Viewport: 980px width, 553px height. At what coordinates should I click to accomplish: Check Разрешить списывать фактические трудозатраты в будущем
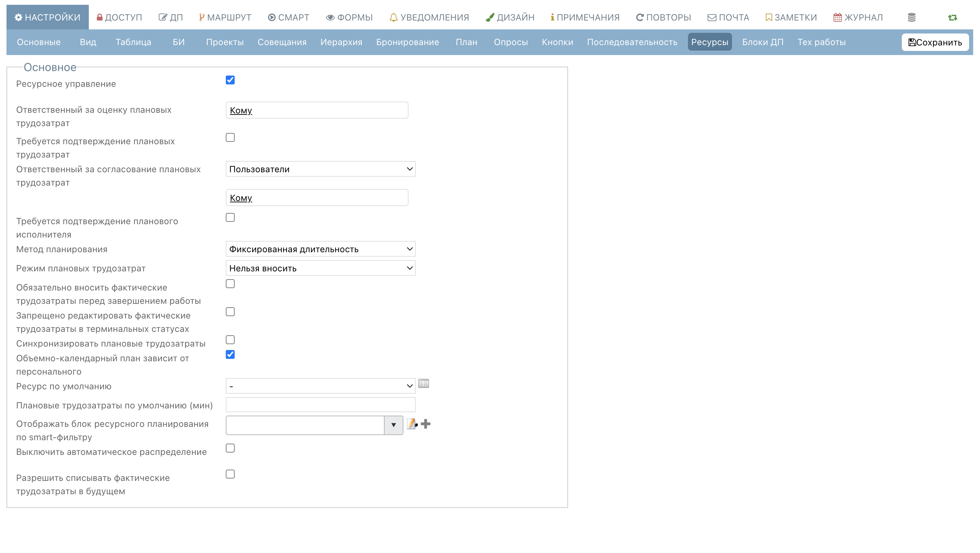230,474
